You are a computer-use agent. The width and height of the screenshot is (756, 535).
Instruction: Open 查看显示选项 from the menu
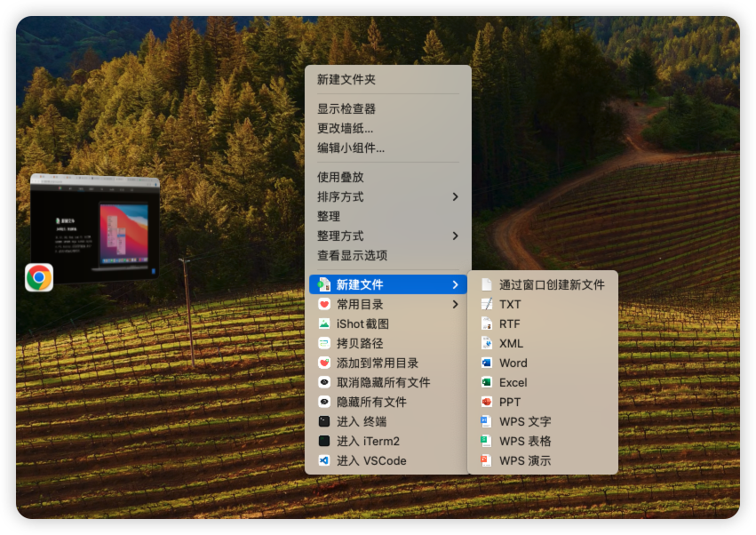388,255
